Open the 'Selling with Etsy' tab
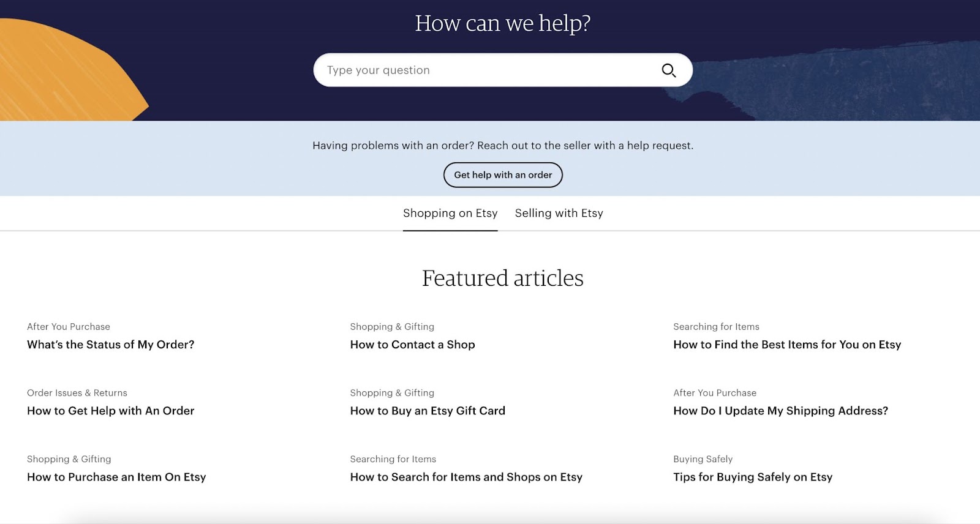 coord(559,213)
